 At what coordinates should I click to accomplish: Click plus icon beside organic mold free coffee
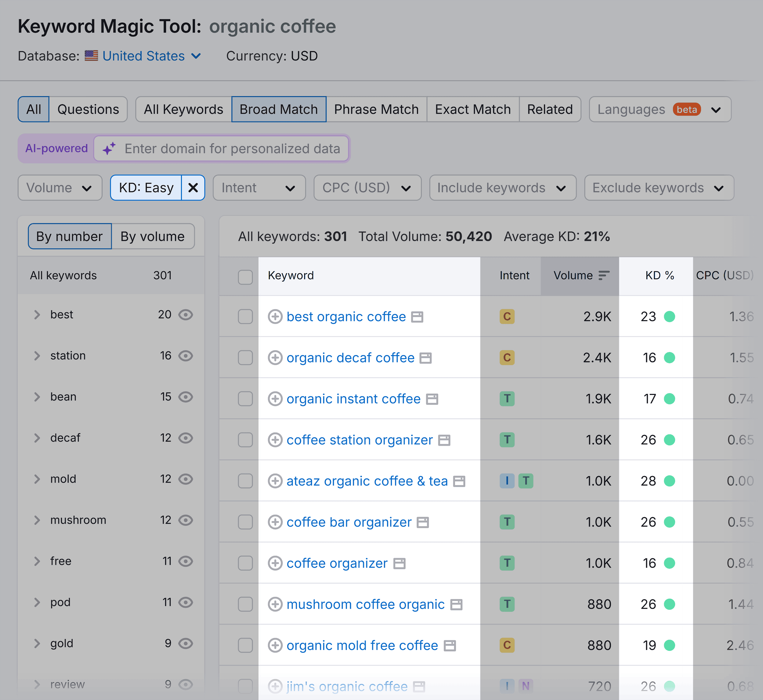[x=275, y=645]
